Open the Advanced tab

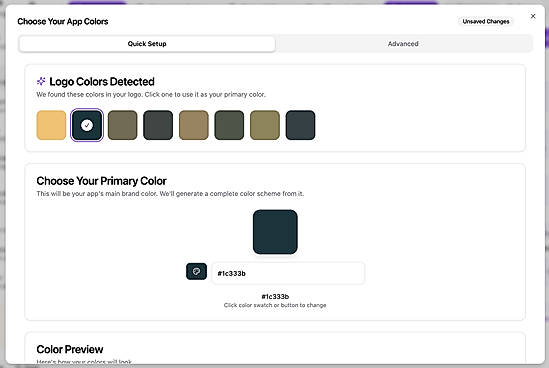[x=403, y=44]
